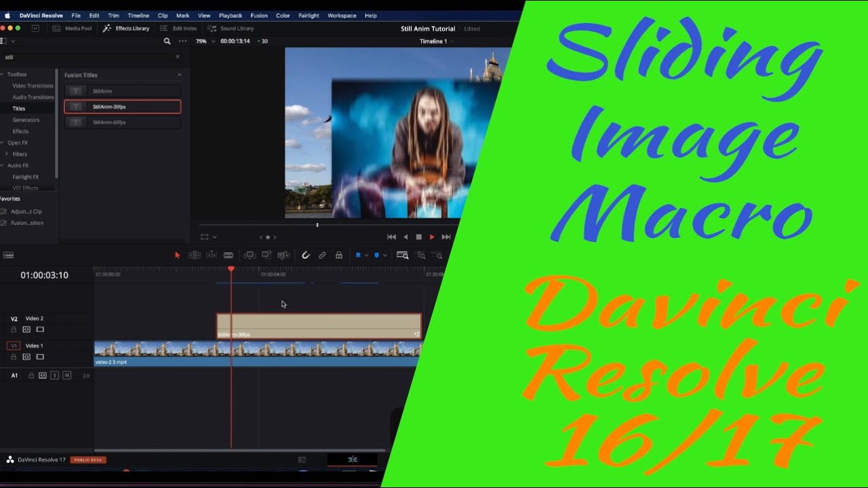Lock the Video 2 track
The width and height of the screenshot is (868, 488).
[x=14, y=329]
